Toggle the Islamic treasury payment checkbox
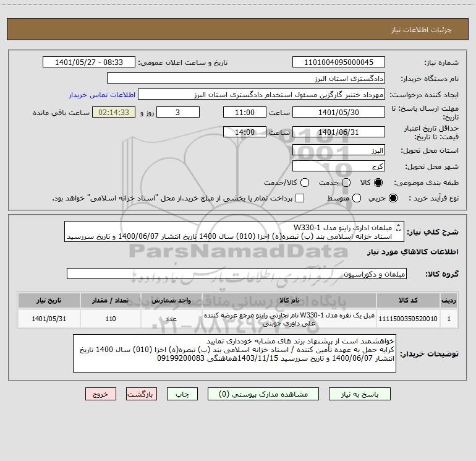 [300, 198]
